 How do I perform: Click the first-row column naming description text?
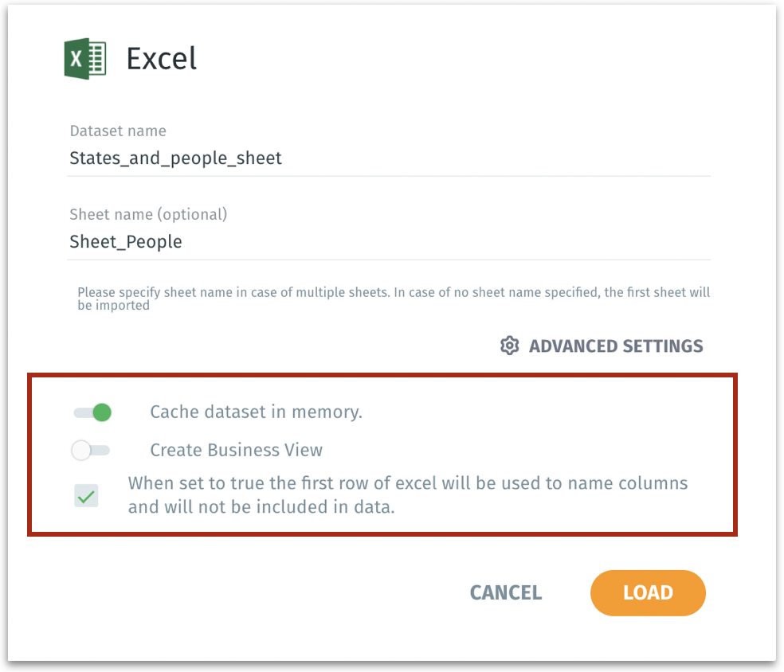407,494
